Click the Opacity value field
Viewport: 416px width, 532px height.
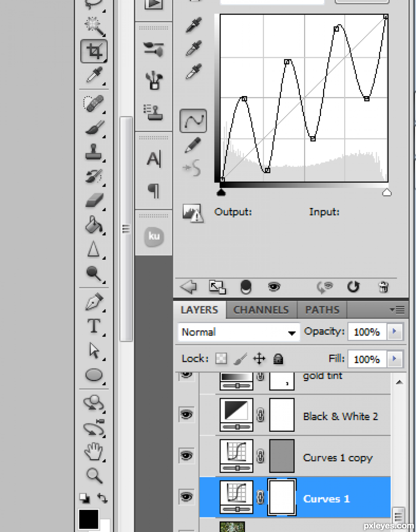click(367, 332)
